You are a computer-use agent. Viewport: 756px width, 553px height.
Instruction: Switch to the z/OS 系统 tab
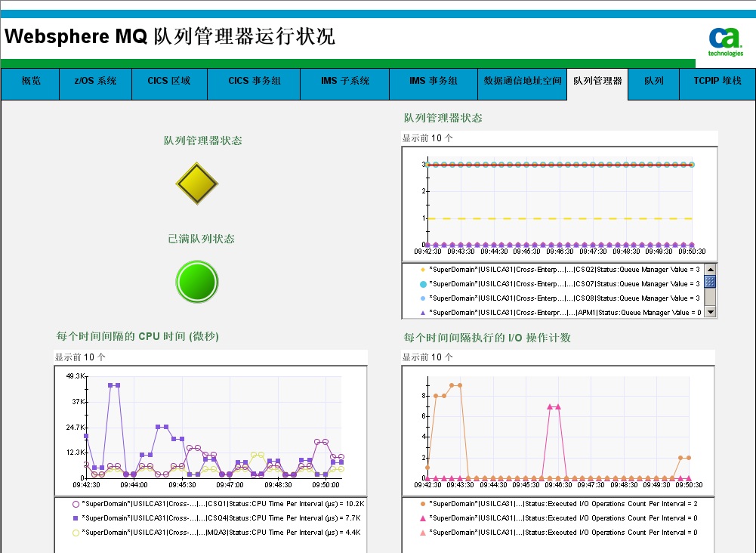(x=95, y=81)
